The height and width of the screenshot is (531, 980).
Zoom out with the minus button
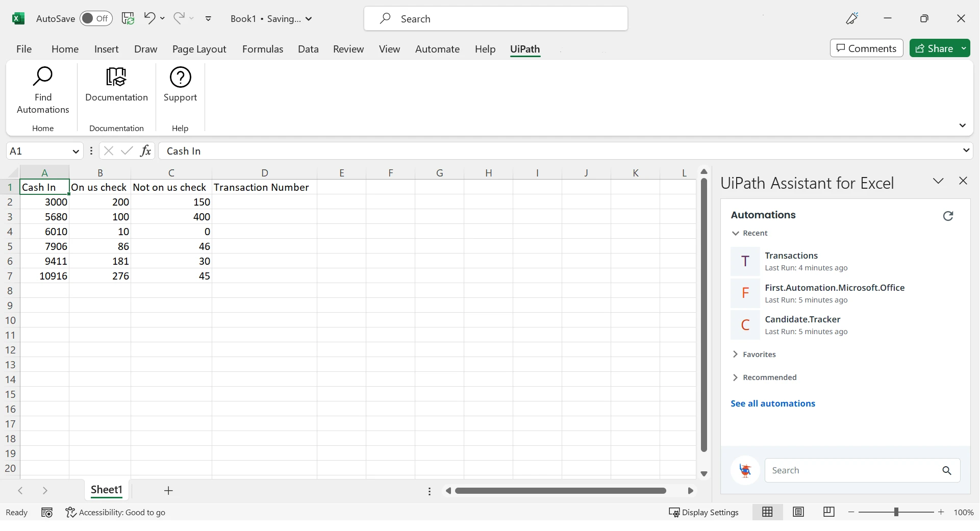coord(851,512)
